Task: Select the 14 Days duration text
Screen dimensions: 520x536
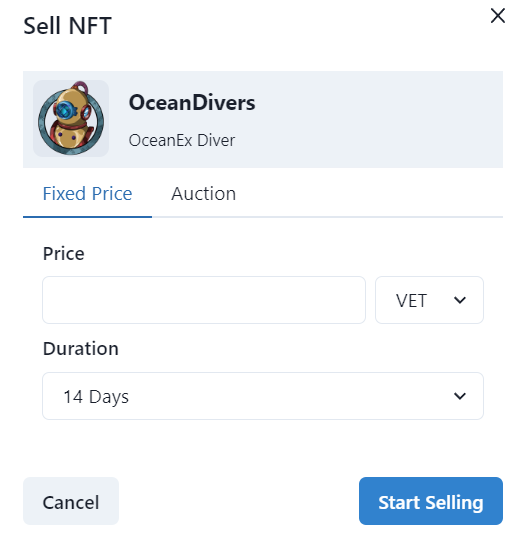Action: coord(96,397)
